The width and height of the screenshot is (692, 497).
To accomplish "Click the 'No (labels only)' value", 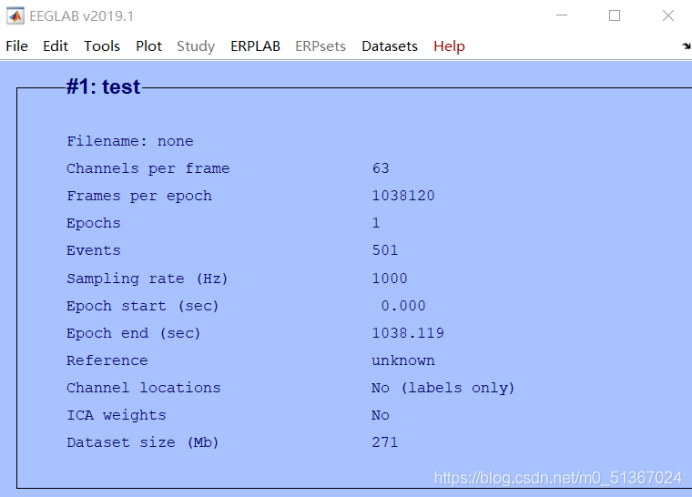I will tap(443, 388).
